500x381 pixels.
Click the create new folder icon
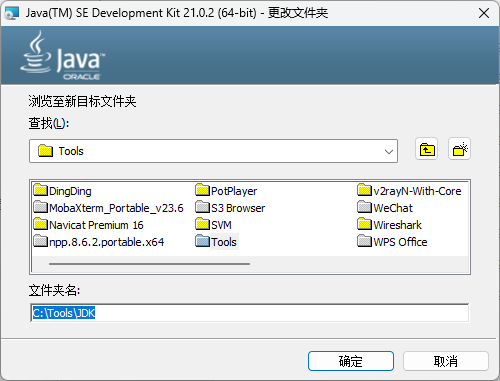click(459, 149)
